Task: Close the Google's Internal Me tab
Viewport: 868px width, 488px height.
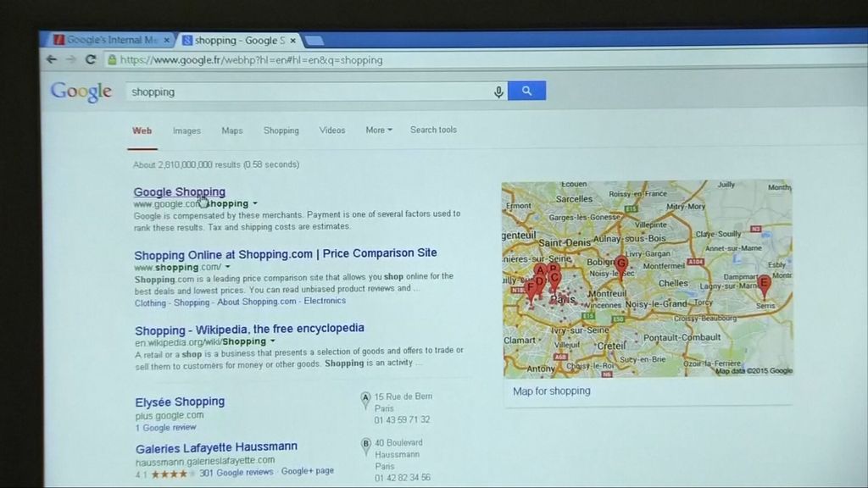Action: (x=166, y=41)
